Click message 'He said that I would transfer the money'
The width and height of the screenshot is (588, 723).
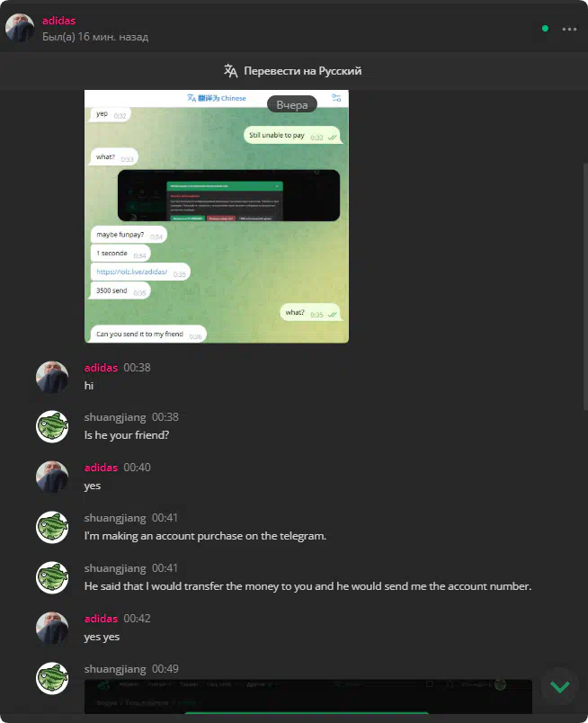point(307,586)
